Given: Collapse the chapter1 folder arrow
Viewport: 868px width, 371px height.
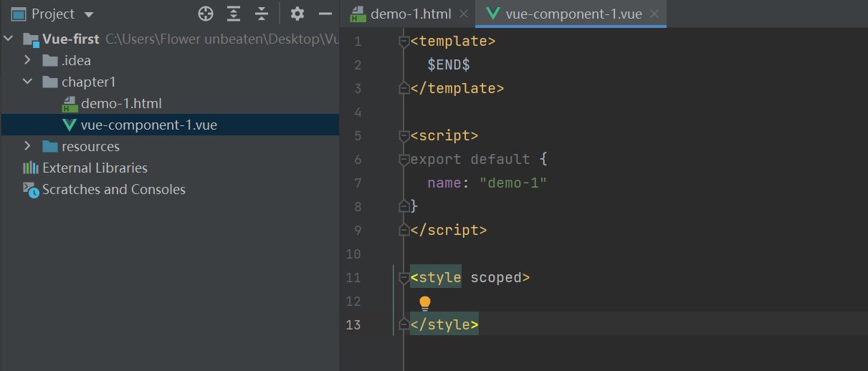Looking at the screenshot, I should pyautogui.click(x=28, y=82).
